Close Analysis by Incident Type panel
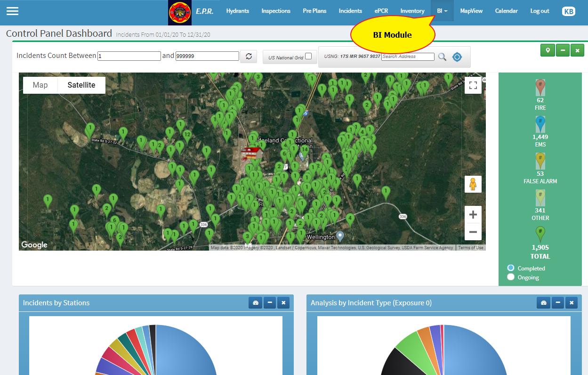Viewport: 588px width, 375px height. click(x=572, y=303)
